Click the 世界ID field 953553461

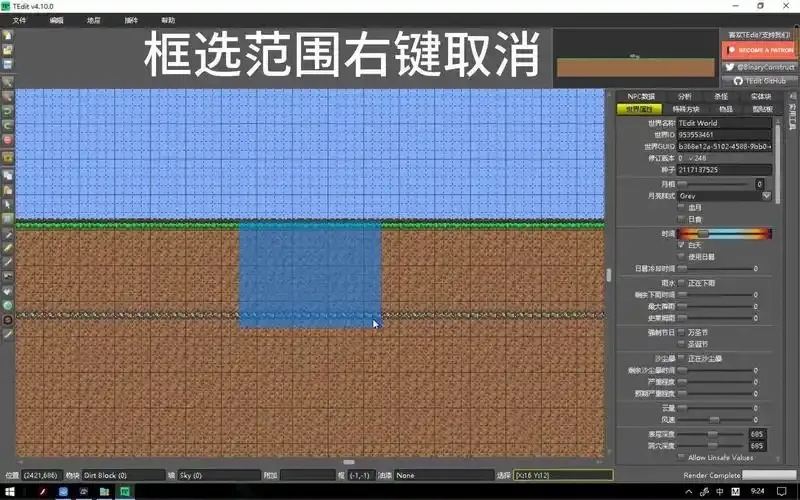724,135
